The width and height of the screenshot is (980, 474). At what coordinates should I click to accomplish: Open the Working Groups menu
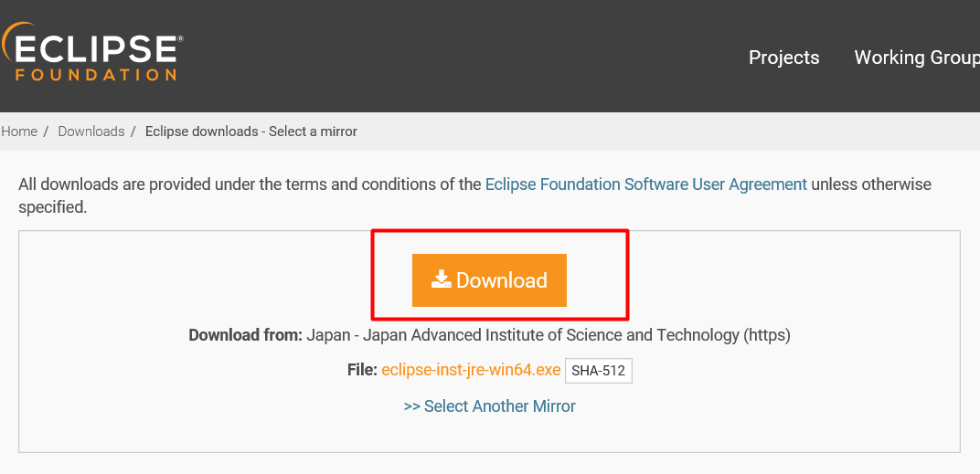coord(917,58)
